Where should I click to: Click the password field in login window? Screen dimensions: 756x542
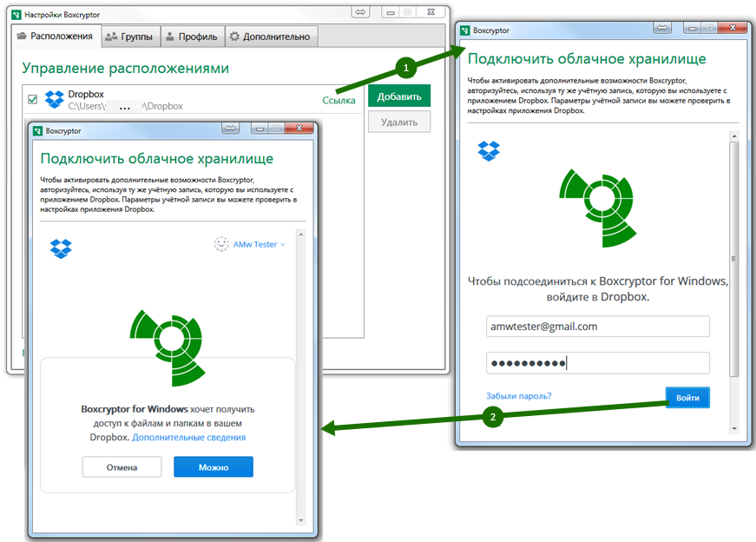(597, 363)
